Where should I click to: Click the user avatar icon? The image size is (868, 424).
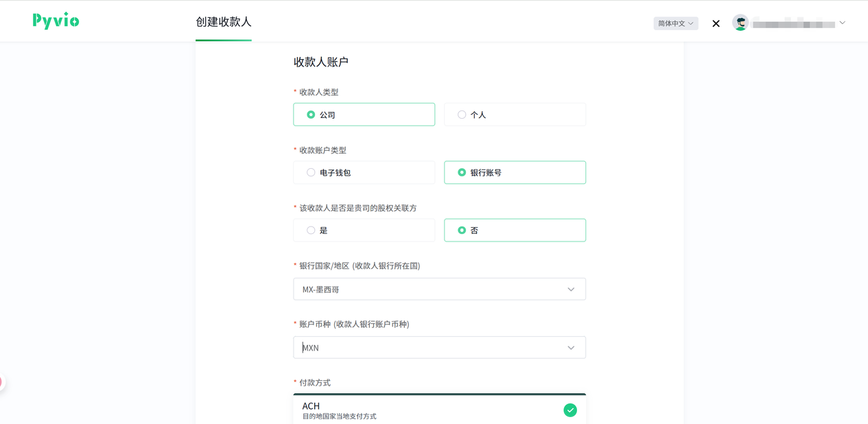click(740, 23)
